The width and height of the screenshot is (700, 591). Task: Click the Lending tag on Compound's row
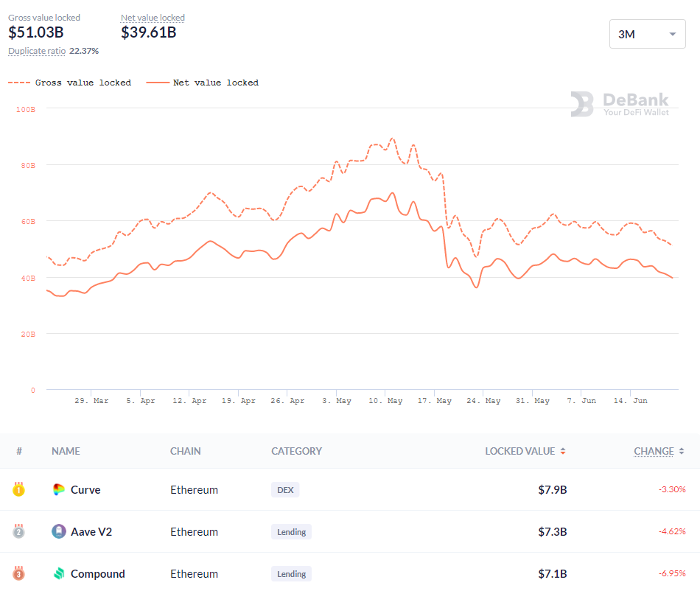point(292,573)
